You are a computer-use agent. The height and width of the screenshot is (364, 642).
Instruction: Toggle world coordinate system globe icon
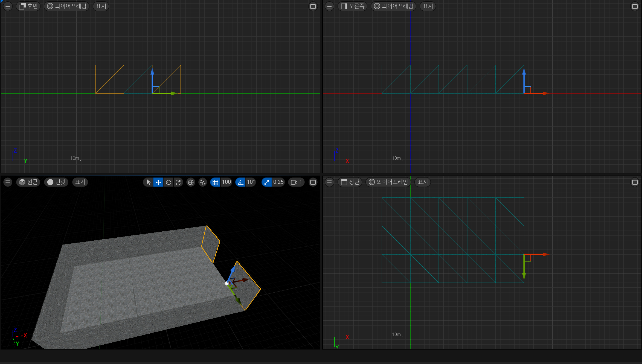191,182
